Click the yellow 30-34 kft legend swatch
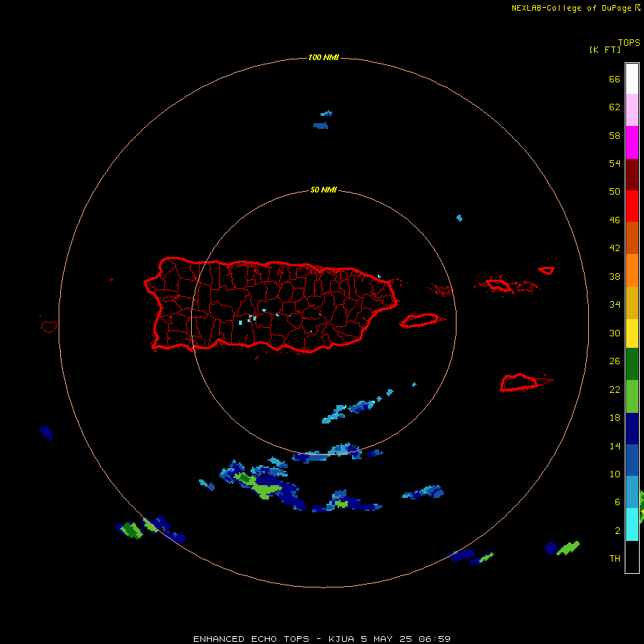This screenshot has width=644, height=644. (632, 333)
